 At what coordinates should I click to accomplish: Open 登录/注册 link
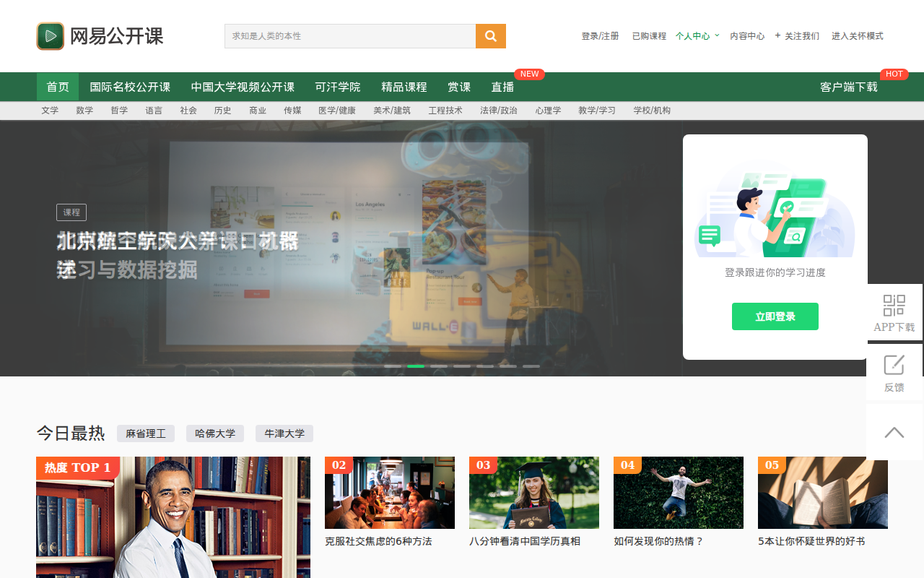click(601, 36)
